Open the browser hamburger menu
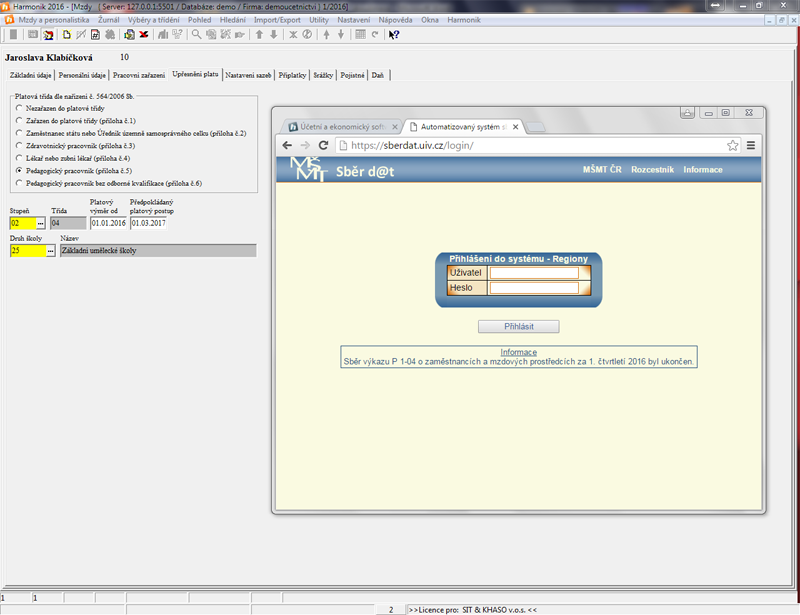Image resolution: width=800 pixels, height=615 pixels. tap(751, 145)
